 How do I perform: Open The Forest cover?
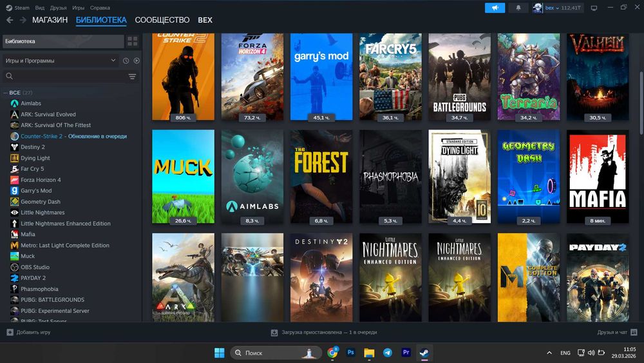321,177
